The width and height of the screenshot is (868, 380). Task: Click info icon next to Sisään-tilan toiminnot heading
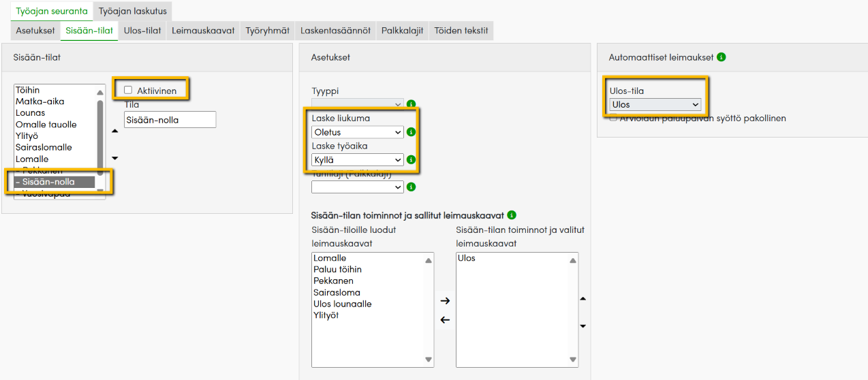[512, 215]
